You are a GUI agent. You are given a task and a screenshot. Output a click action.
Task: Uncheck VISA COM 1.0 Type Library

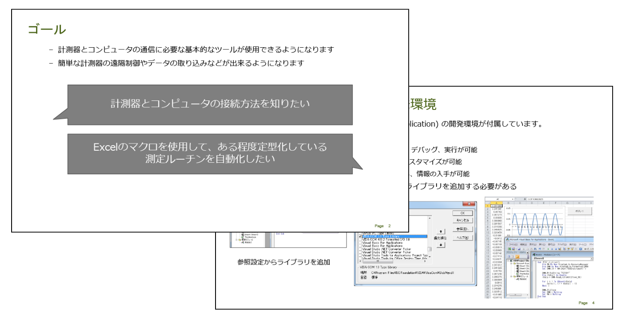point(360,237)
